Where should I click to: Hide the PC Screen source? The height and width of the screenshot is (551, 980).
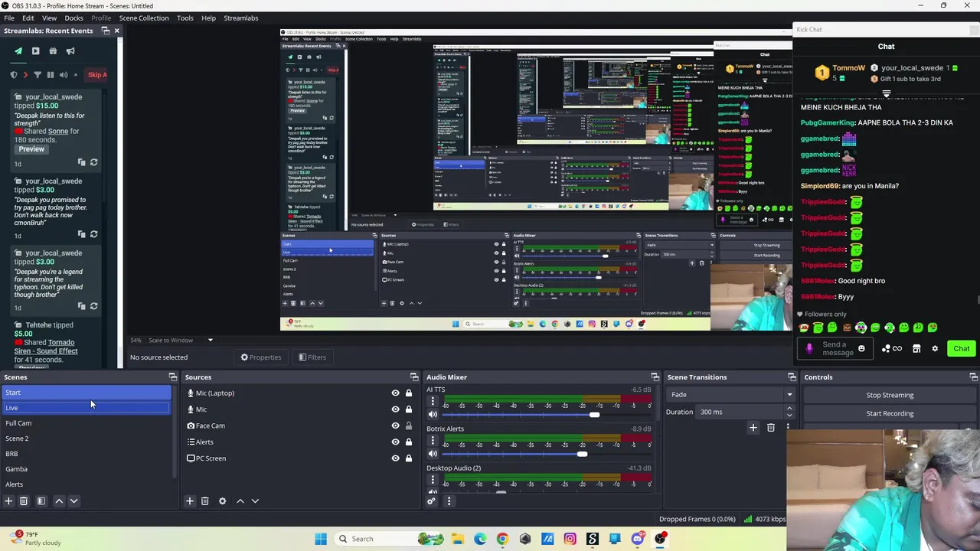tap(395, 458)
